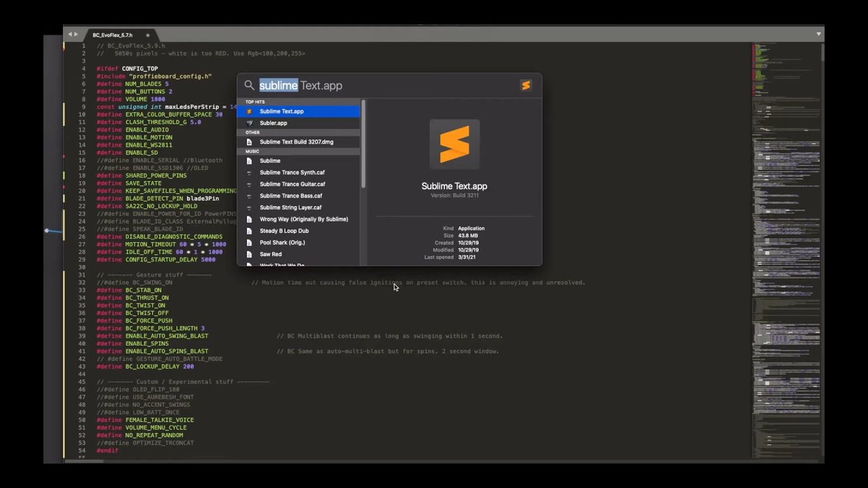Click the Subler.app icon in results
The height and width of the screenshot is (488, 868).
[x=249, y=123]
